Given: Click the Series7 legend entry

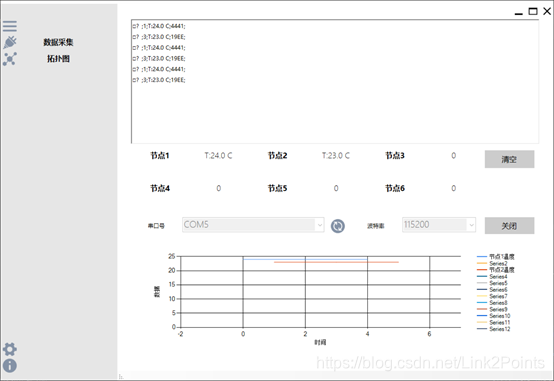Looking at the screenshot, I should [492, 296].
